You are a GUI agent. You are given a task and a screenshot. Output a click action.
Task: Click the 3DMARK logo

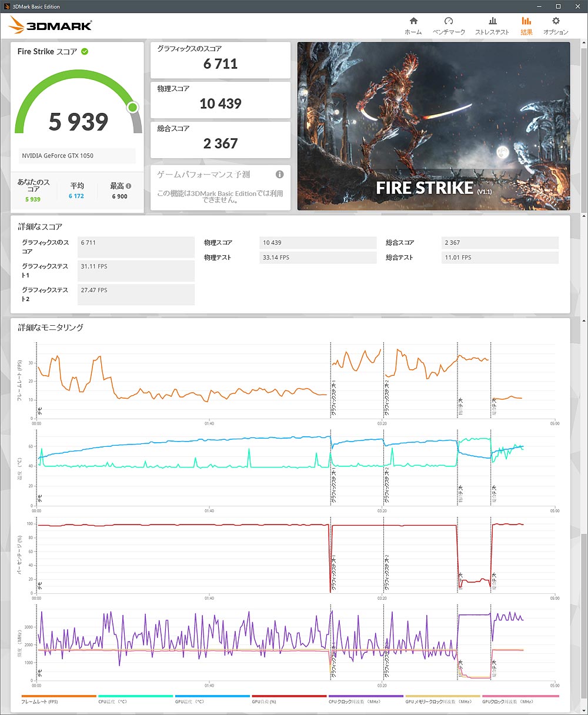51,25
